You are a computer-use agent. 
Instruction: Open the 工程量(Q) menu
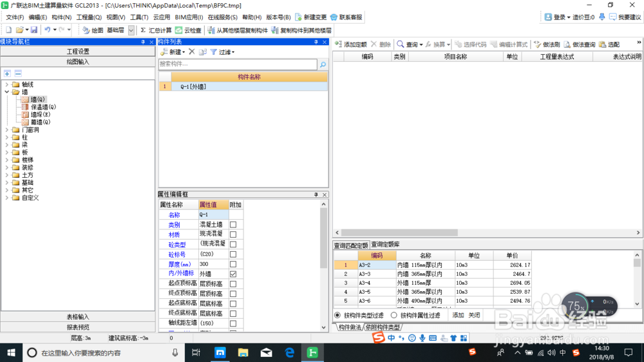click(x=89, y=17)
